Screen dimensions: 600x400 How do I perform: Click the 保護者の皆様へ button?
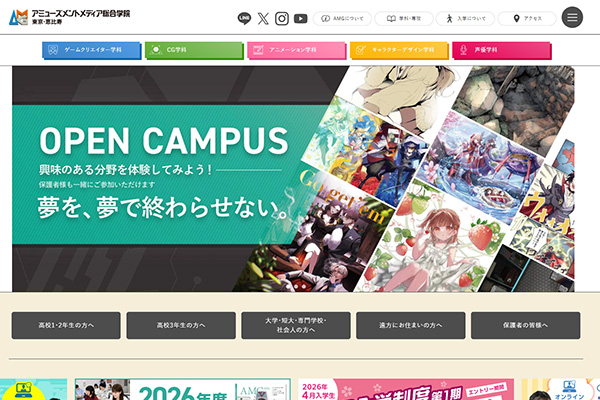coord(525,325)
